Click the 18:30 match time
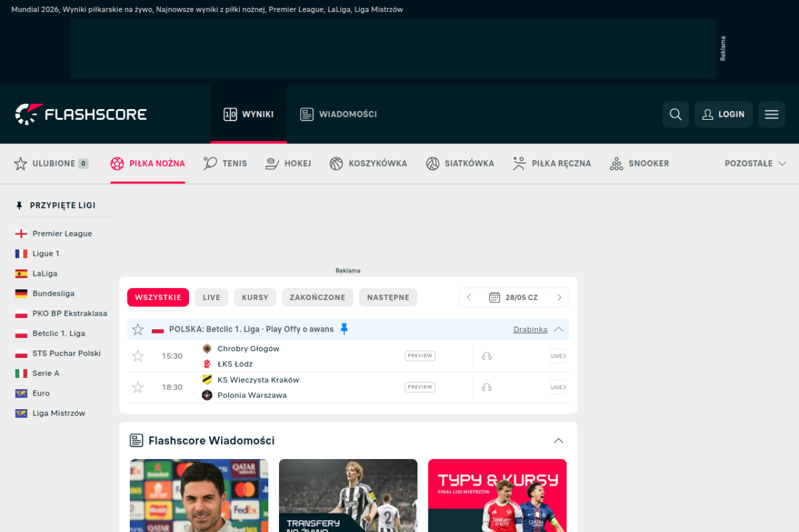The height and width of the screenshot is (532, 799). pyautogui.click(x=172, y=387)
